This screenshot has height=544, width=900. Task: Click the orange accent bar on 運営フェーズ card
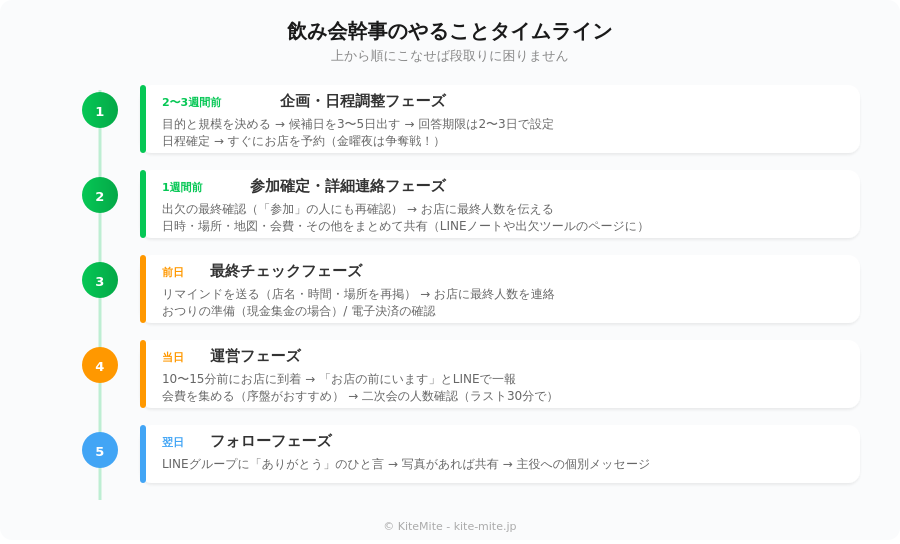pyautogui.click(x=143, y=374)
